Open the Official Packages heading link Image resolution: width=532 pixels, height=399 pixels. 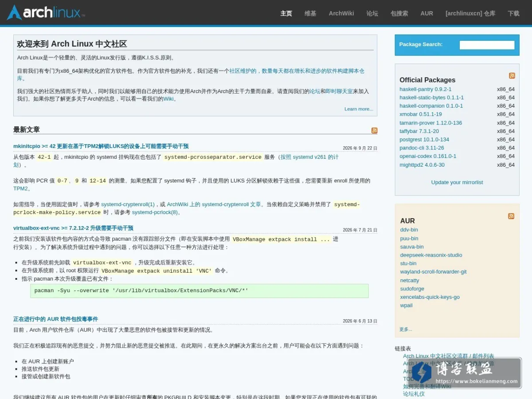(x=427, y=80)
